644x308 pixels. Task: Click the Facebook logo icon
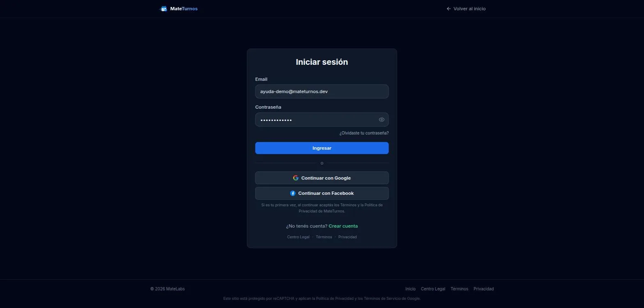(x=293, y=193)
